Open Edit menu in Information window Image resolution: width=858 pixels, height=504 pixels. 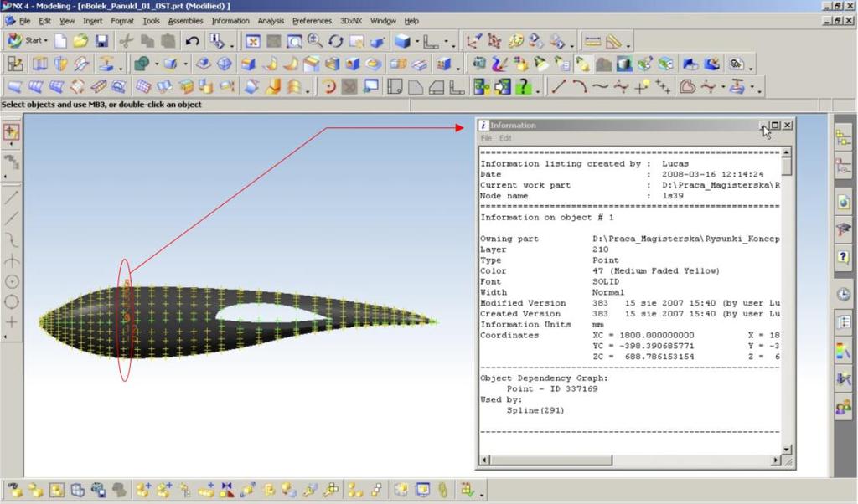(x=505, y=138)
